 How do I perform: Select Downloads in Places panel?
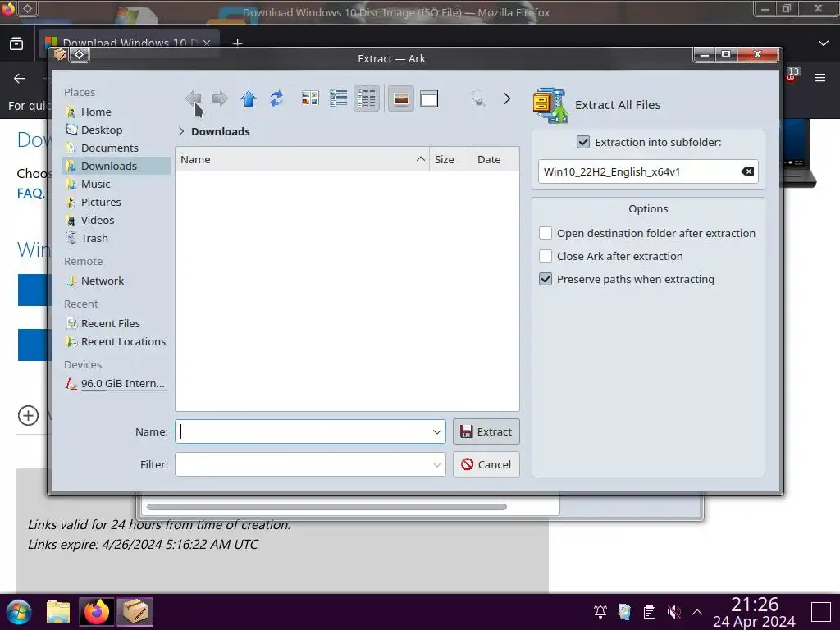[x=116, y=166]
